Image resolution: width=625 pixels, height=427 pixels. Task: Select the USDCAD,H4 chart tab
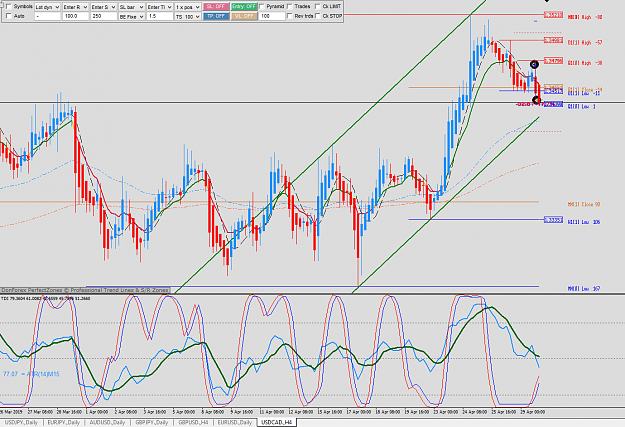[277, 423]
